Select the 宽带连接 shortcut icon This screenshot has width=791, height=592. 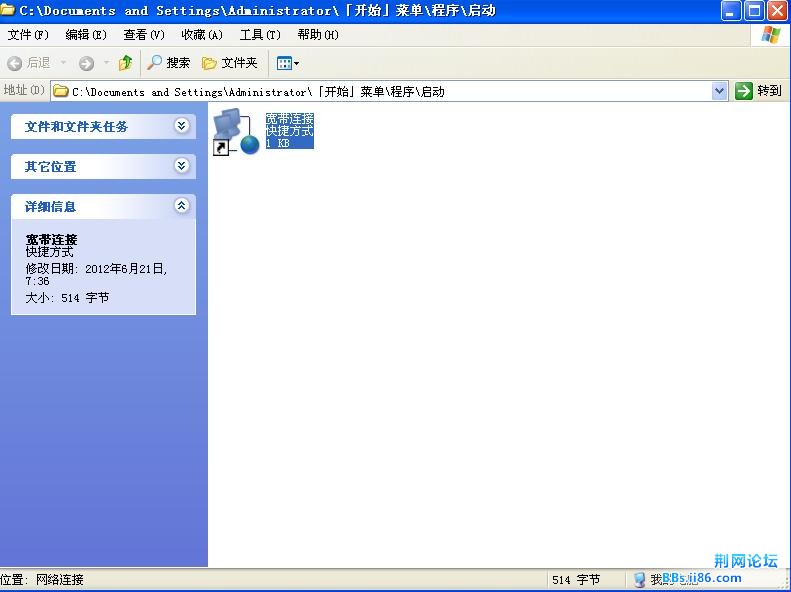[x=237, y=133]
